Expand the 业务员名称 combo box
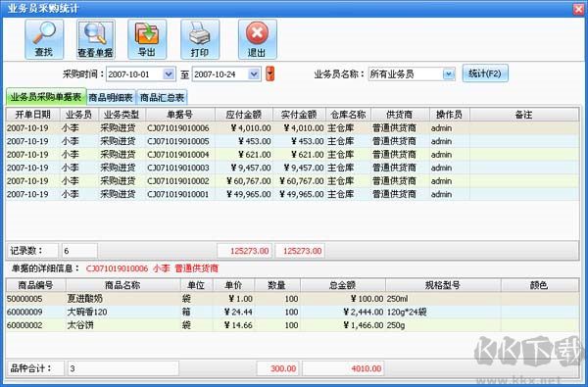This screenshot has width=588, height=387. pyautogui.click(x=449, y=73)
